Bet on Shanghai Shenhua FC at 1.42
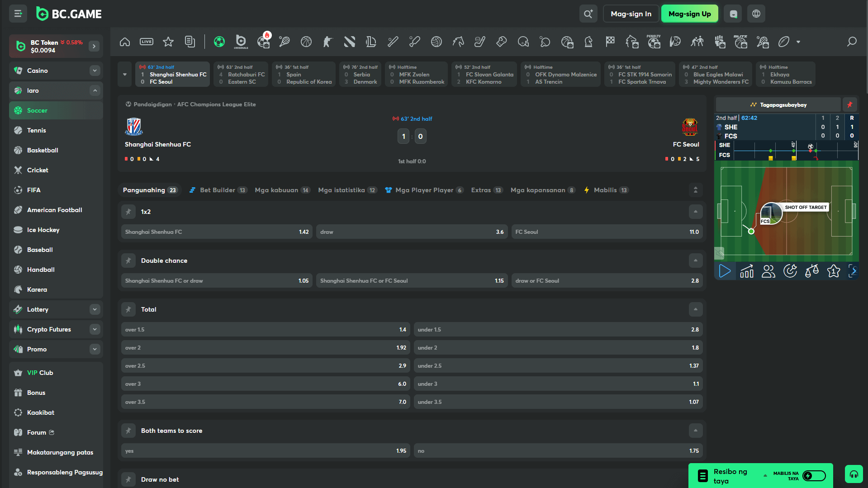 (x=217, y=232)
